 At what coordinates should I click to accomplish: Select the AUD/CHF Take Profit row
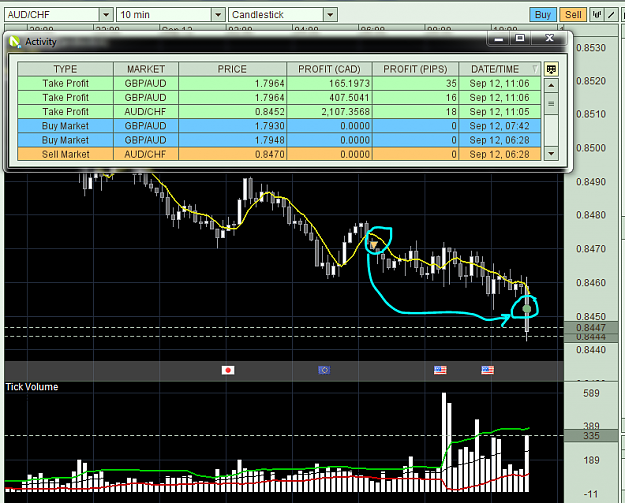click(x=279, y=112)
